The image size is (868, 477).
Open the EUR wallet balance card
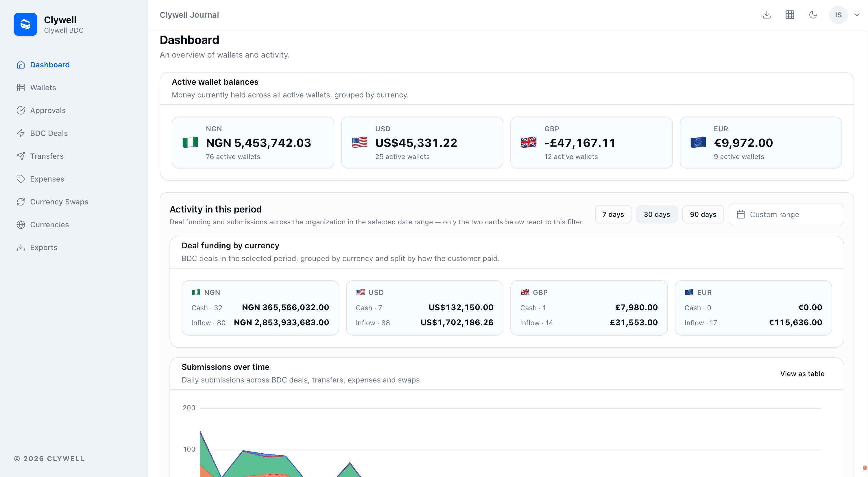click(760, 143)
